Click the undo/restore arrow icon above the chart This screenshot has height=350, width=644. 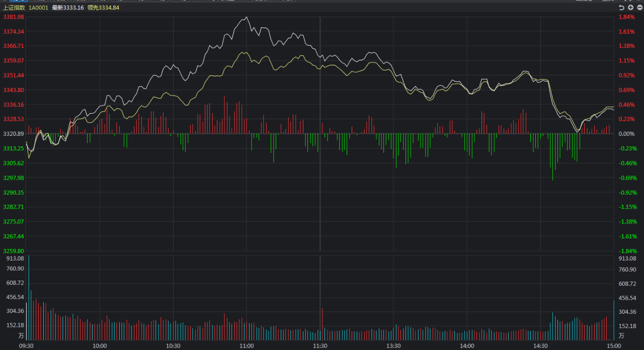[621, 8]
